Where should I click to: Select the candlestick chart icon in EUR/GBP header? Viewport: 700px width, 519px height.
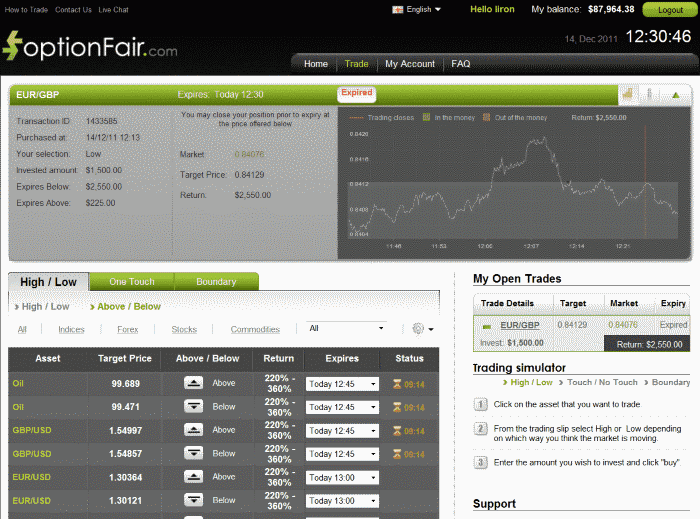651,95
